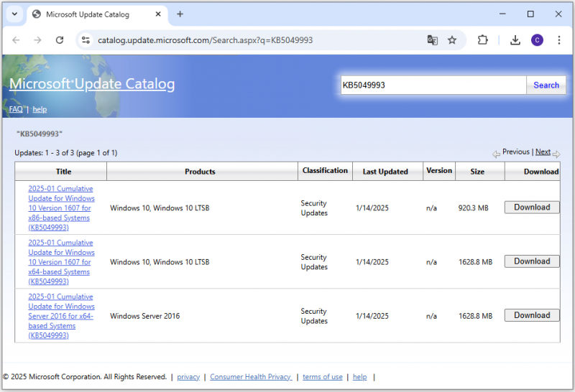575x392 pixels.
Task: Download the Windows Server 2016 update
Action: coord(532,315)
